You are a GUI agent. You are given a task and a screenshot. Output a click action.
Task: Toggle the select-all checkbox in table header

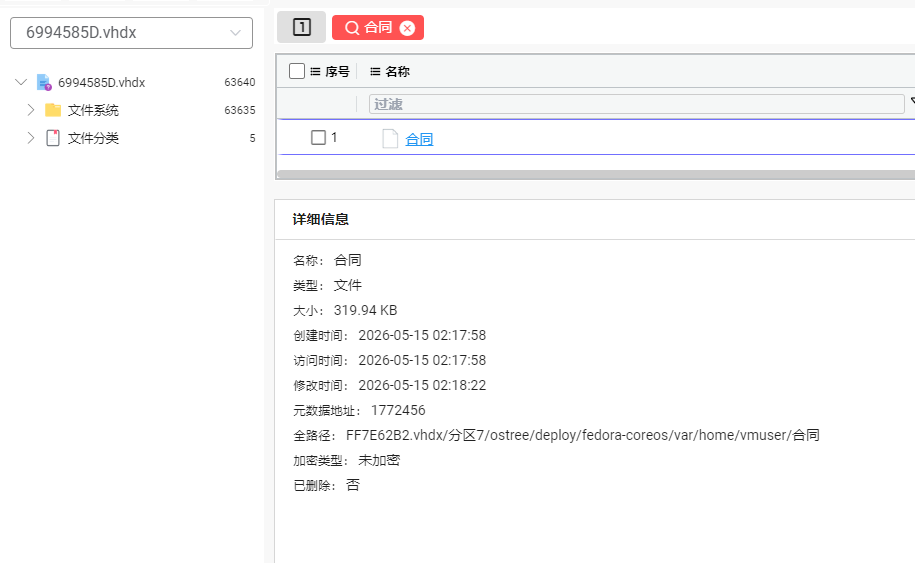[297, 71]
